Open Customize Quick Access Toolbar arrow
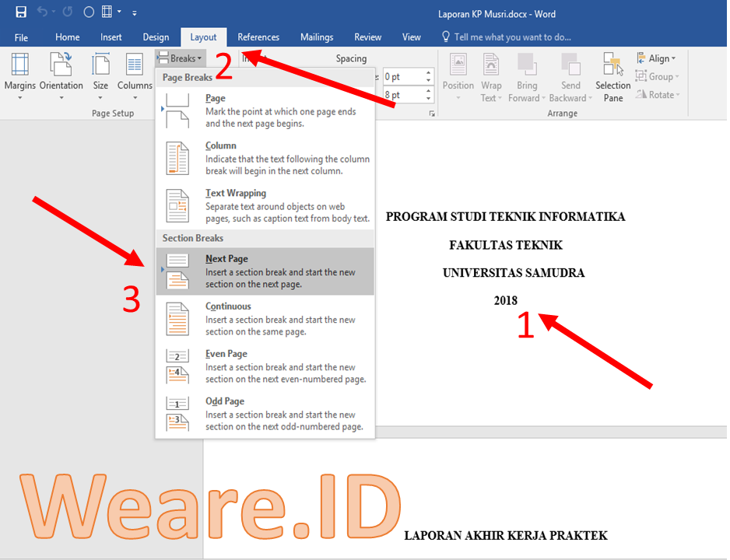The image size is (730, 560). coord(135,13)
